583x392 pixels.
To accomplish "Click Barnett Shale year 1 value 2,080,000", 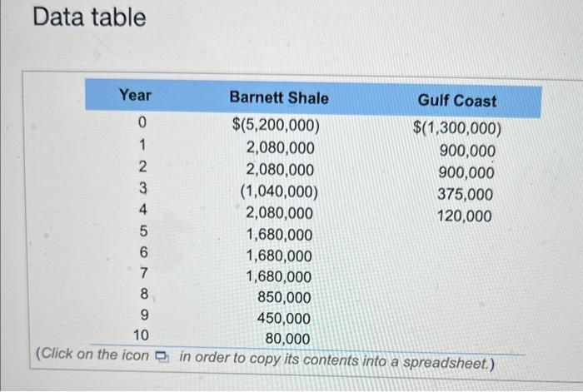I will click(281, 148).
